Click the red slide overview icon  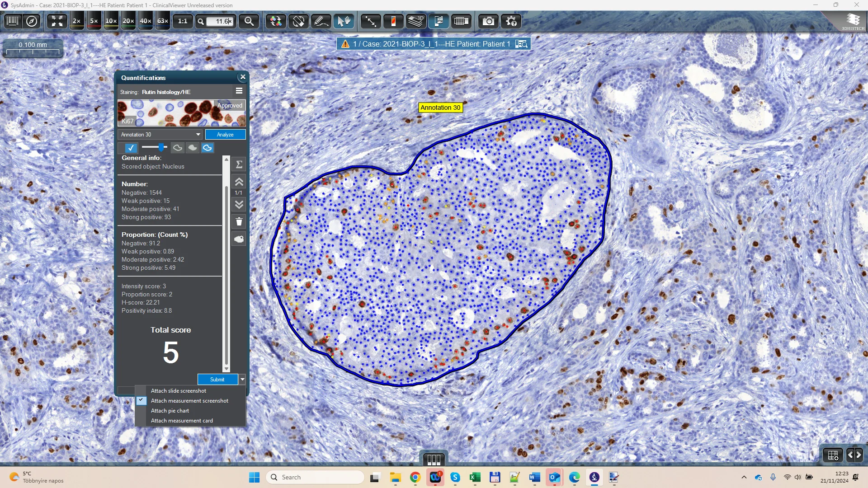393,21
